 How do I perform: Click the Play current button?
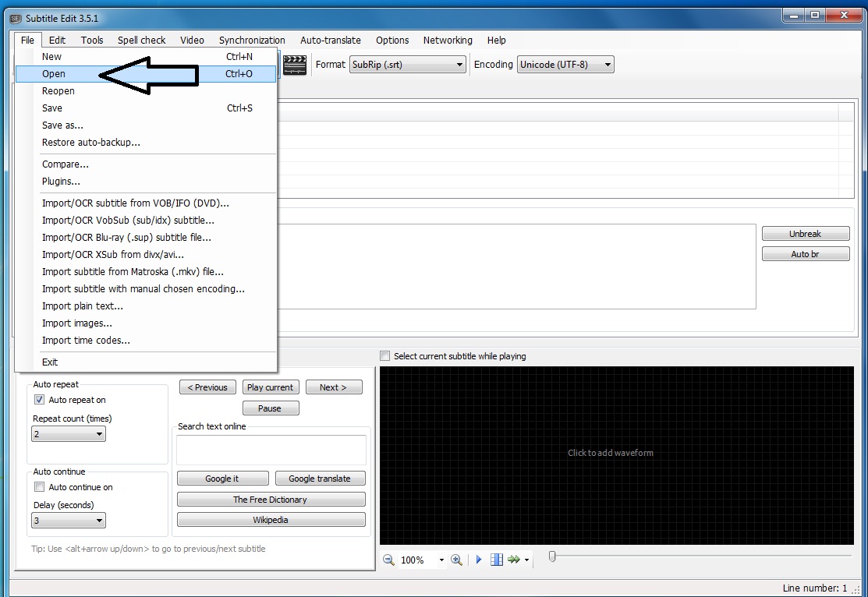(270, 387)
